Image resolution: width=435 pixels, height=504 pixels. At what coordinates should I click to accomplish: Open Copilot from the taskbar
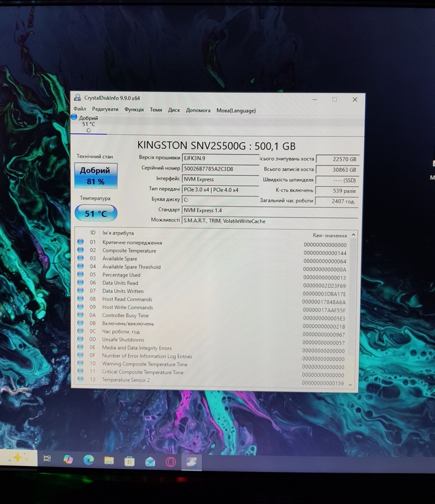pyautogui.click(x=68, y=459)
